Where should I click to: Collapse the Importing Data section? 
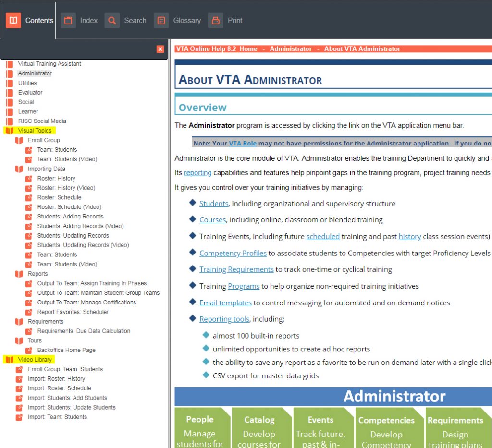point(19,169)
